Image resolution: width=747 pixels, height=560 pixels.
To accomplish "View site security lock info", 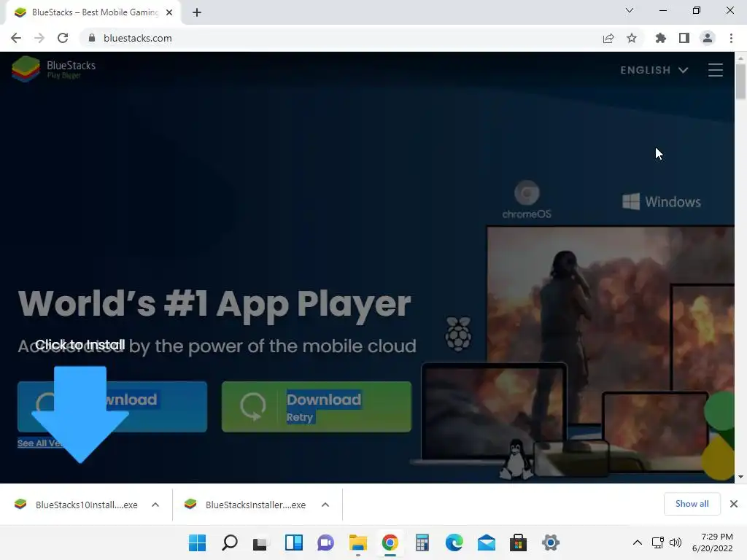I will [92, 38].
